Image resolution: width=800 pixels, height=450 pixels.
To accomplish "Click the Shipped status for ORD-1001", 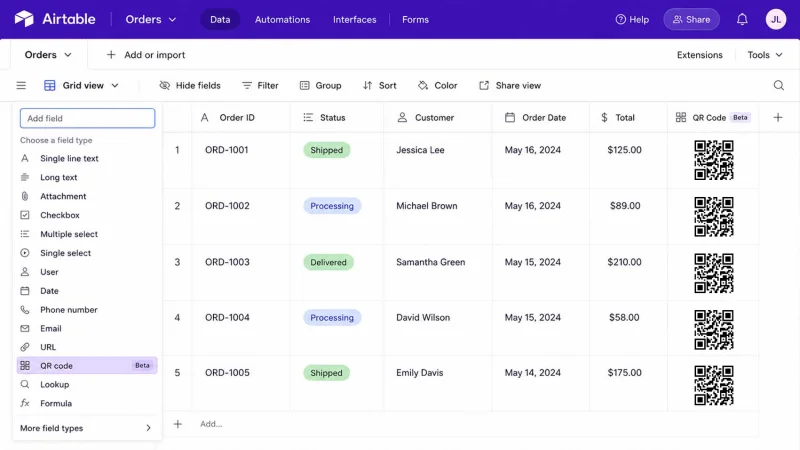I will point(327,150).
